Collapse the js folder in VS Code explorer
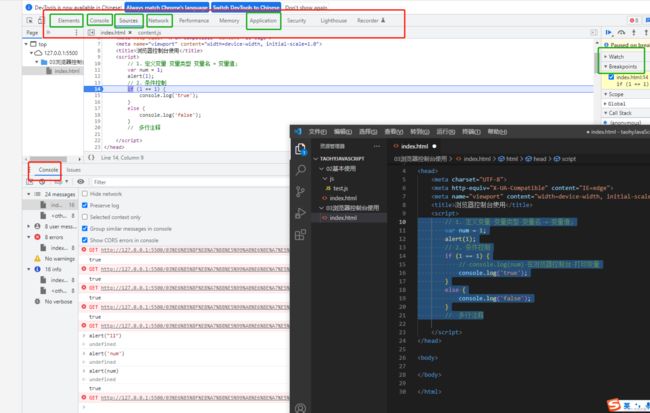 (325, 179)
